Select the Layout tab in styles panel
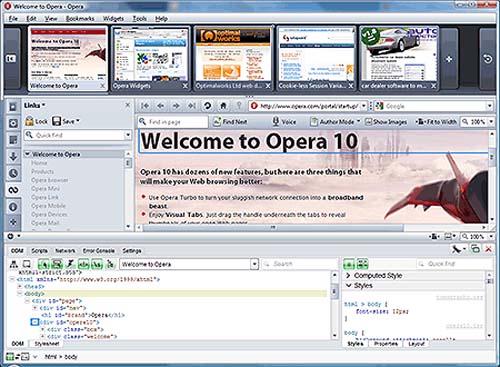 coord(416,343)
